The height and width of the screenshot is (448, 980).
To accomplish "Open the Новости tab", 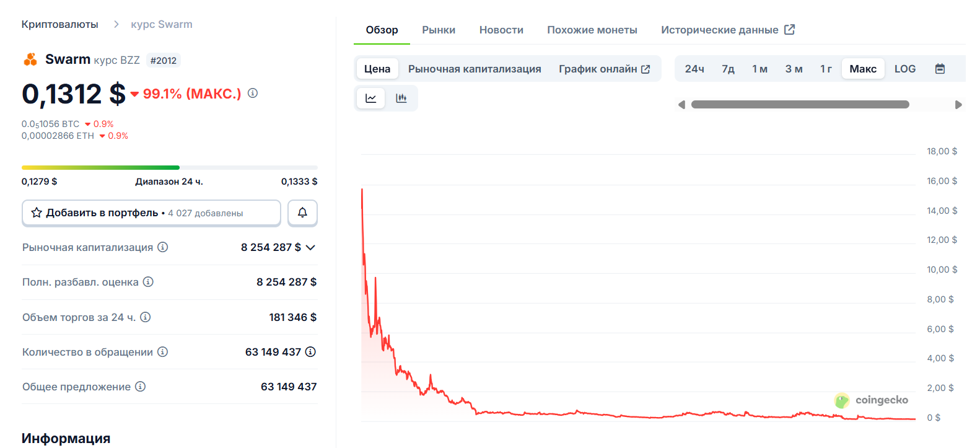I will [x=501, y=30].
